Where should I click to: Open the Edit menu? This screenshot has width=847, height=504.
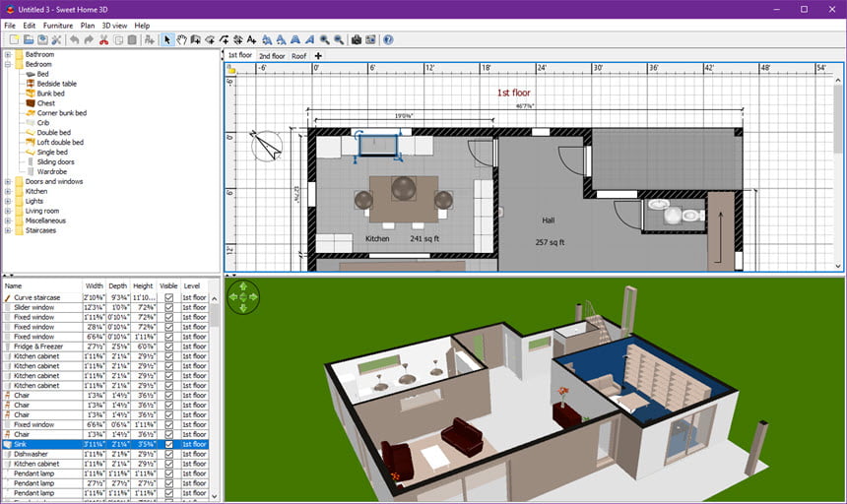tap(30, 26)
